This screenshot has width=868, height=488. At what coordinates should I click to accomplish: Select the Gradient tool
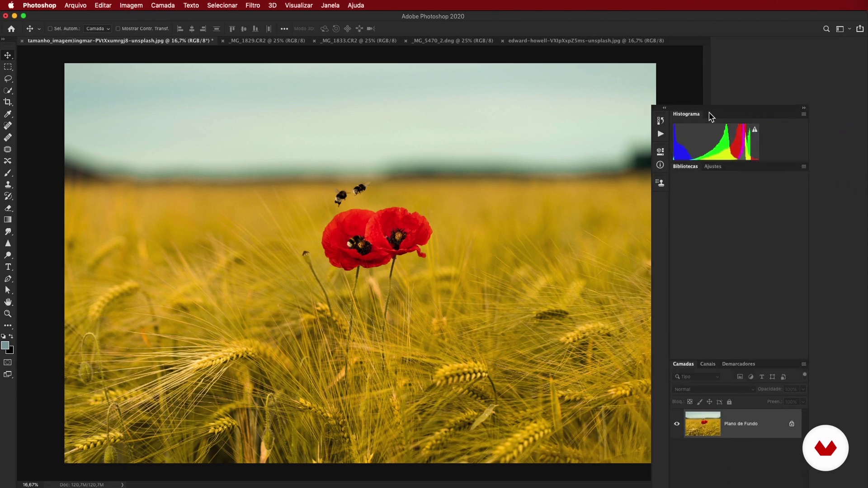(x=8, y=220)
